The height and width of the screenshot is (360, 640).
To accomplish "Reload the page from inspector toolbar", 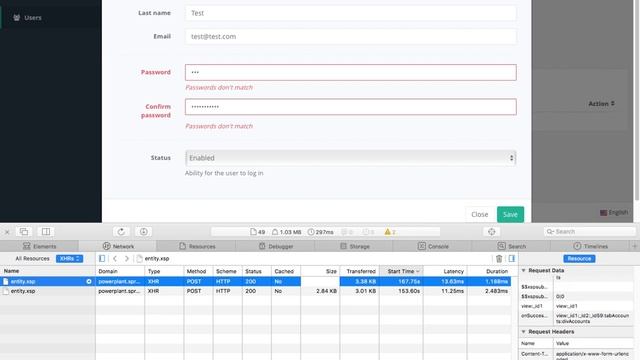I will point(121,232).
